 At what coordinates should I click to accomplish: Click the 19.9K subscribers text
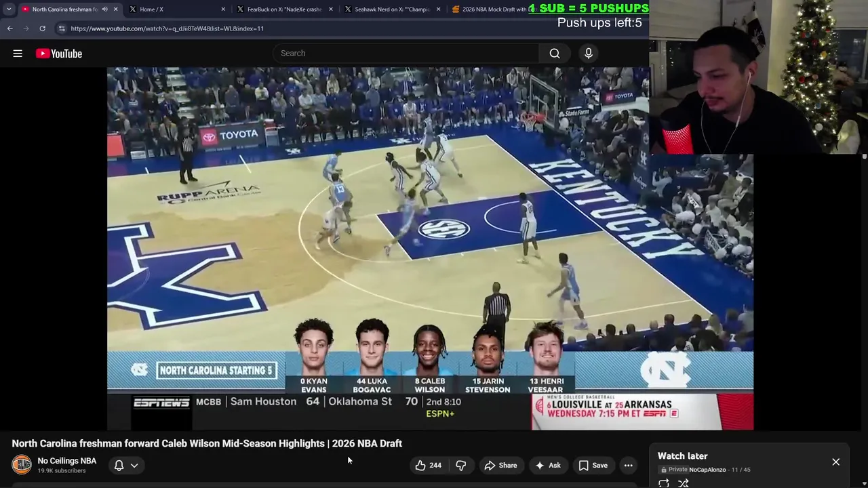pos(62,471)
